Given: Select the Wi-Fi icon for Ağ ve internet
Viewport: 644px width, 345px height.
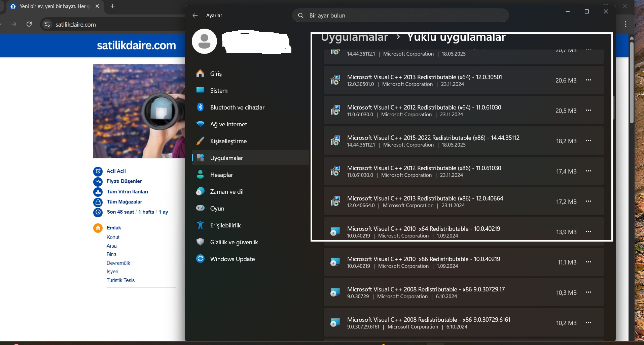Looking at the screenshot, I should coord(200,124).
